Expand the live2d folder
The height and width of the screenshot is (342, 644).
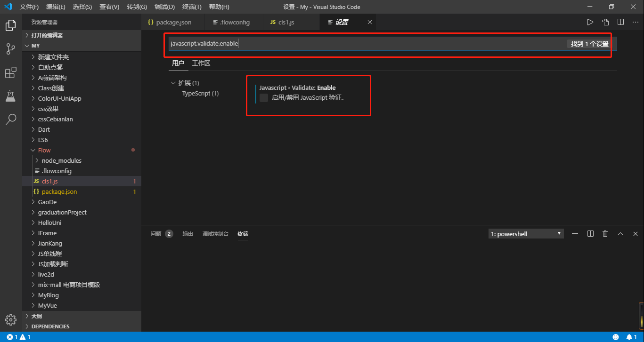pos(82,274)
